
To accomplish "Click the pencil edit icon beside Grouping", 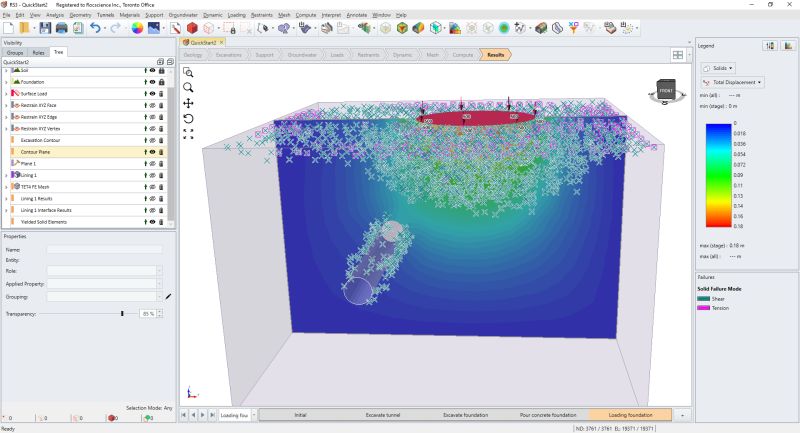I will 168,297.
